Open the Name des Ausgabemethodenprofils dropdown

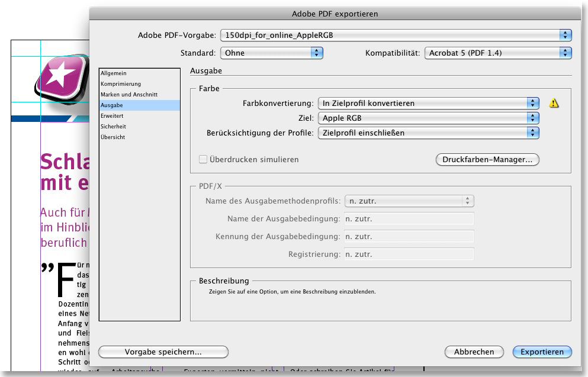[409, 201]
